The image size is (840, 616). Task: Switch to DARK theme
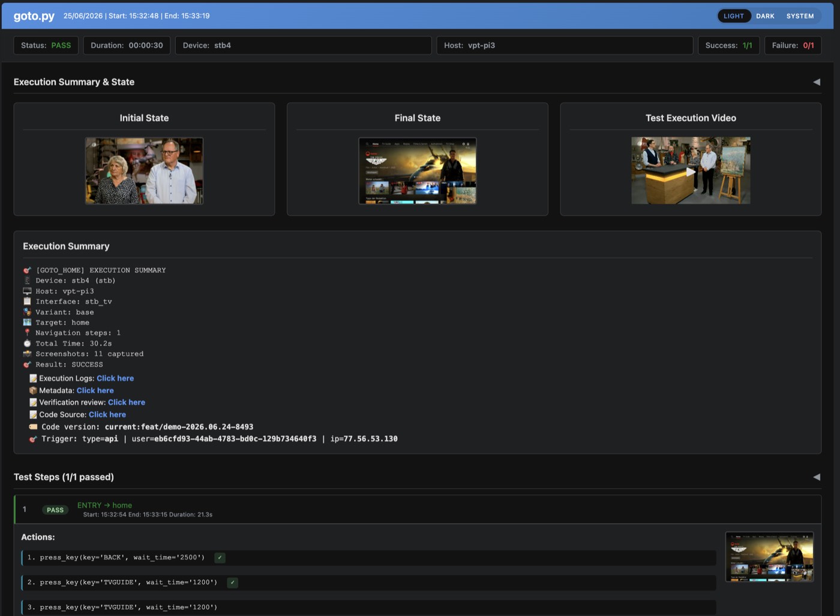[765, 16]
